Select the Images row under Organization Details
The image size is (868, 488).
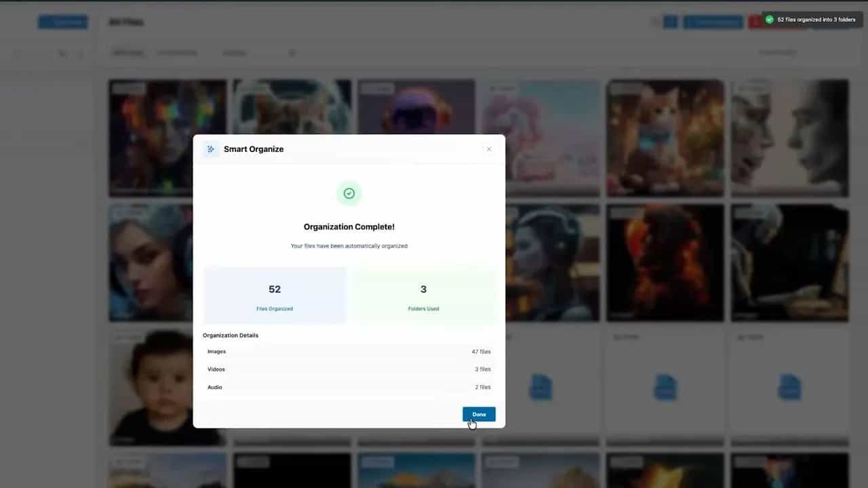click(349, 351)
